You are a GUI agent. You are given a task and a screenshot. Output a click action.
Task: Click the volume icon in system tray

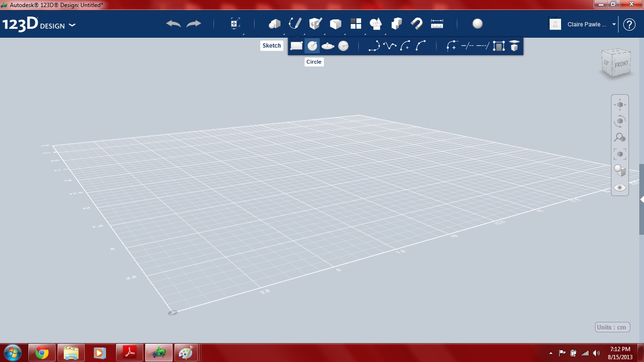(596, 353)
